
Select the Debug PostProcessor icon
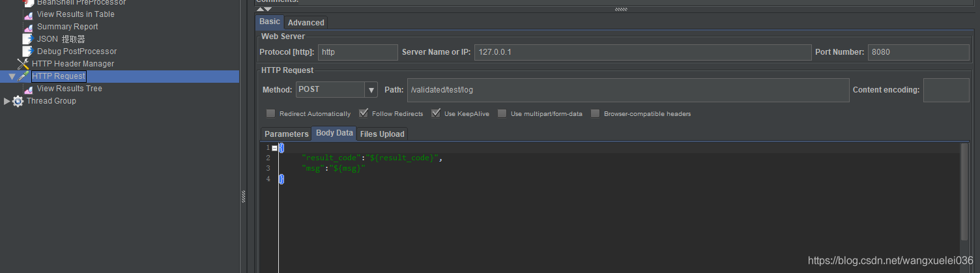pos(27,51)
